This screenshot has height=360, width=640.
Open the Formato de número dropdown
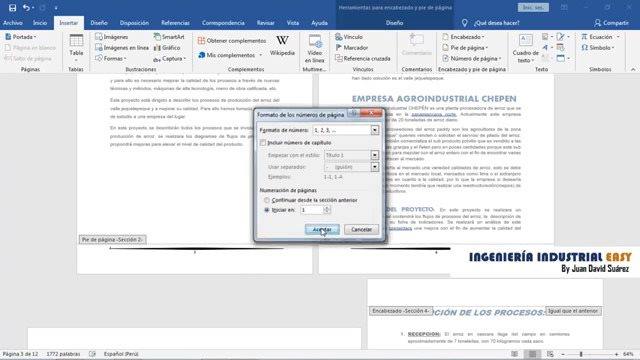point(375,130)
